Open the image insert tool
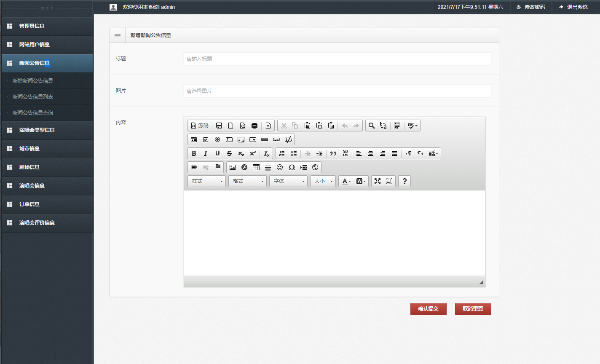The width and height of the screenshot is (600, 364). click(x=233, y=167)
